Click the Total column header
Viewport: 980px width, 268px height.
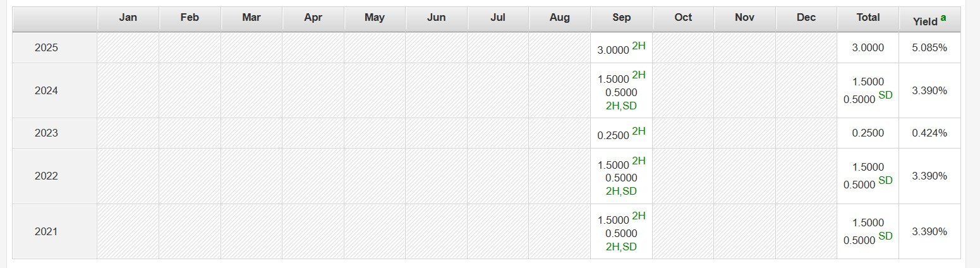click(x=868, y=18)
